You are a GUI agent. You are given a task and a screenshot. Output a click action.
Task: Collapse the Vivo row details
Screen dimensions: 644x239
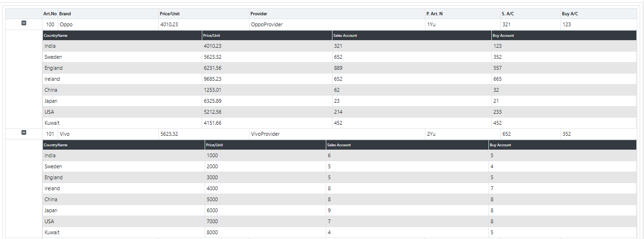(24, 133)
